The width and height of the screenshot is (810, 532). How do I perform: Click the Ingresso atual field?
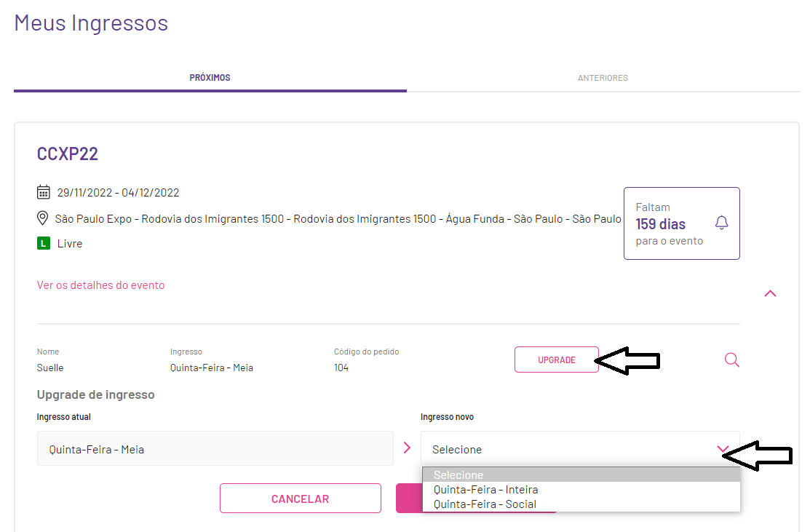[215, 449]
